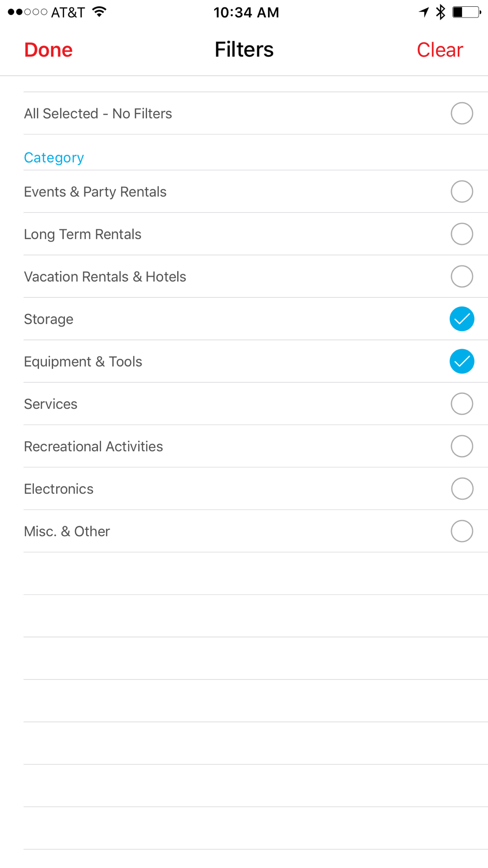Clear all selected filters
Screen dimensions: 488x868
(x=440, y=50)
